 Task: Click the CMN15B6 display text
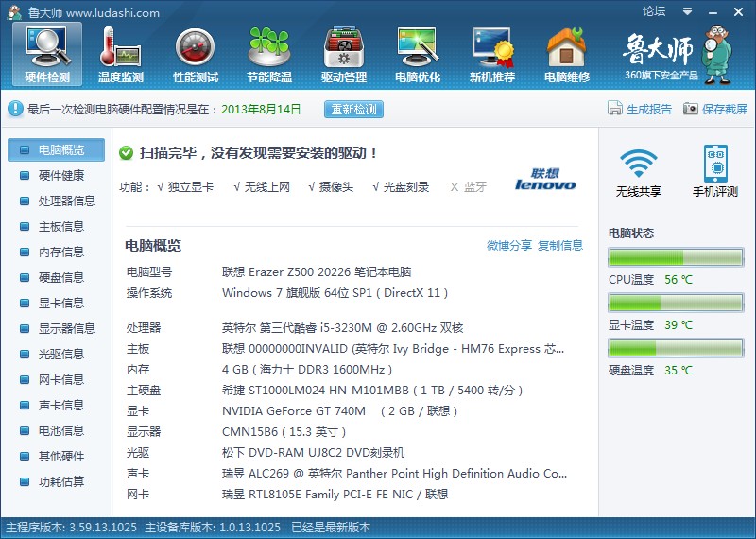[x=284, y=432]
